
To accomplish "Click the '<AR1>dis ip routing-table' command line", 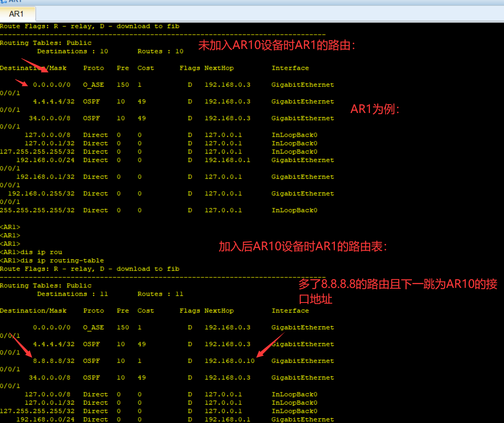I will click(x=52, y=260).
